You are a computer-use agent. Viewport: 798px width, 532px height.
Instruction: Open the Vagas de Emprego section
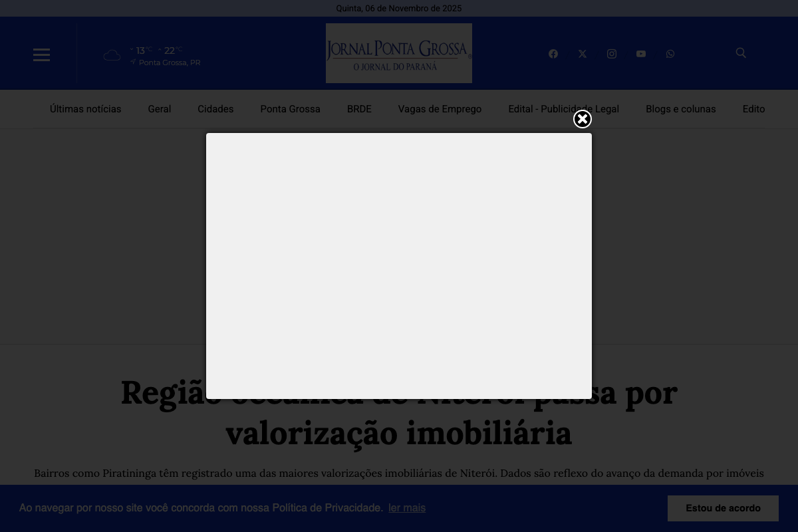(440, 109)
